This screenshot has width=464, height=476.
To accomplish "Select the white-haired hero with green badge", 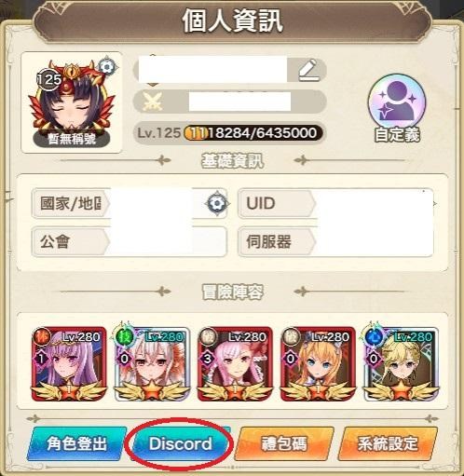I will coord(152,363).
